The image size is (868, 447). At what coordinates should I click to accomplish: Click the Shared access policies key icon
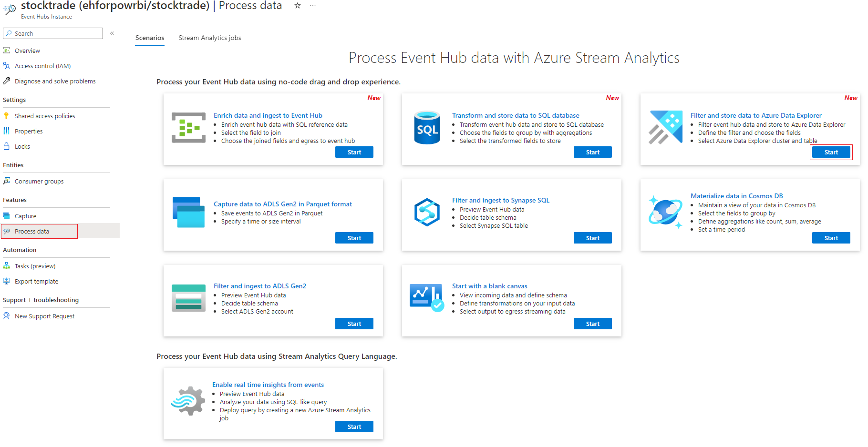pos(6,116)
